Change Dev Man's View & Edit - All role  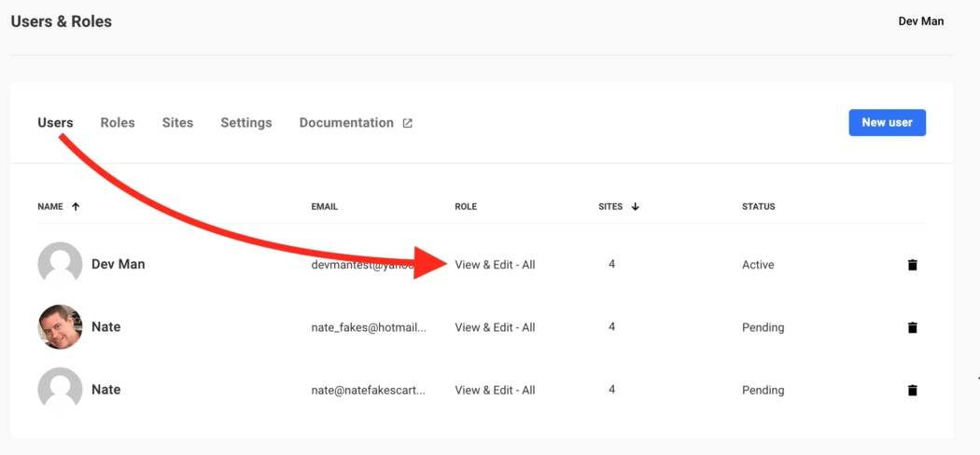tap(495, 265)
